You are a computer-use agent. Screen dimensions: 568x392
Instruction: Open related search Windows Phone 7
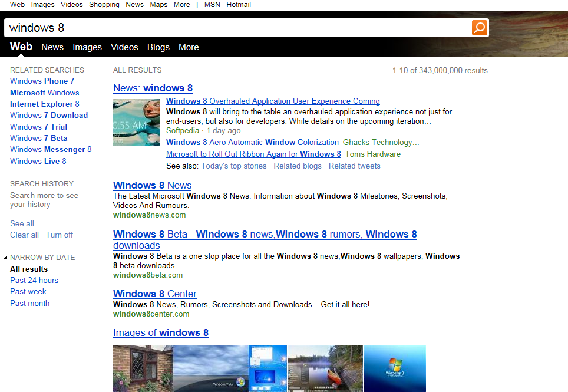42,81
